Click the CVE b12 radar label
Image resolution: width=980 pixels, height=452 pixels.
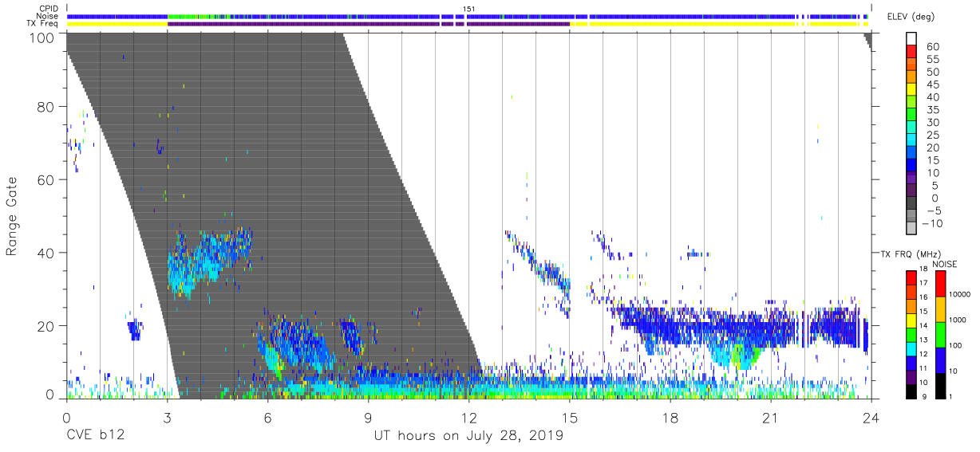pos(94,436)
